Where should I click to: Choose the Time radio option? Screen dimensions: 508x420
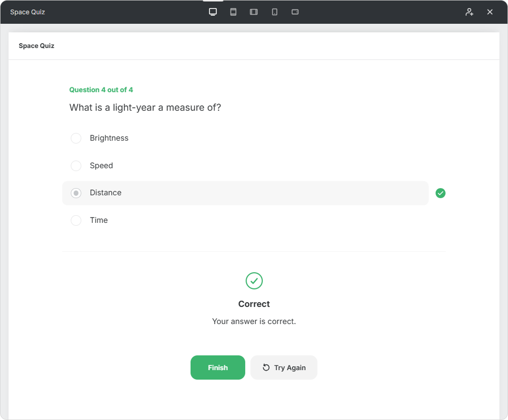(76, 220)
